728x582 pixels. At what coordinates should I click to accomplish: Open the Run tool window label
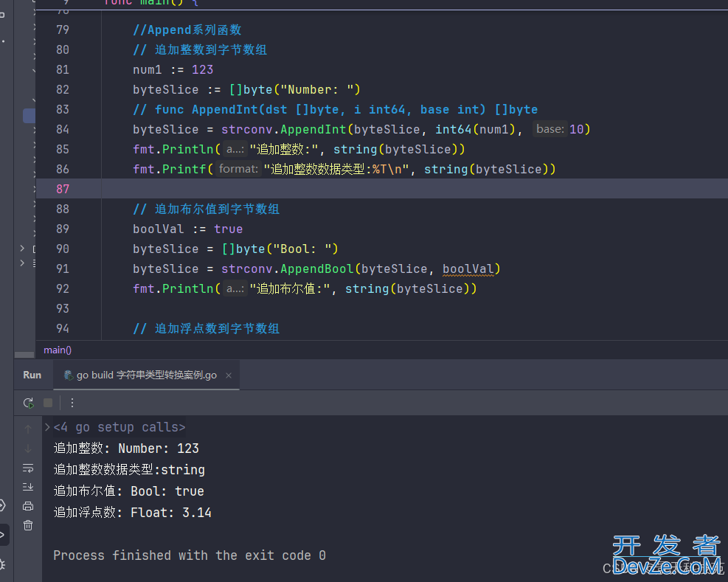(x=32, y=375)
